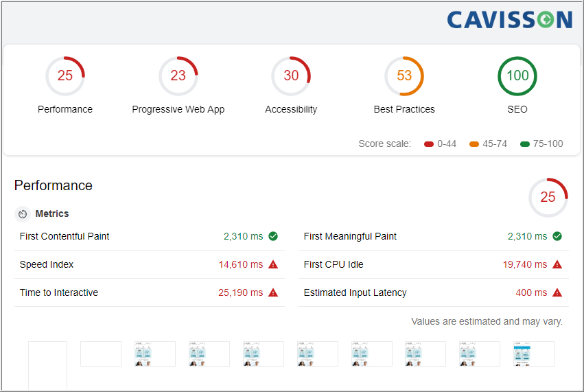The height and width of the screenshot is (392, 584).
Task: Click green check icon beside First Contentful Paint
Action: [x=273, y=236]
